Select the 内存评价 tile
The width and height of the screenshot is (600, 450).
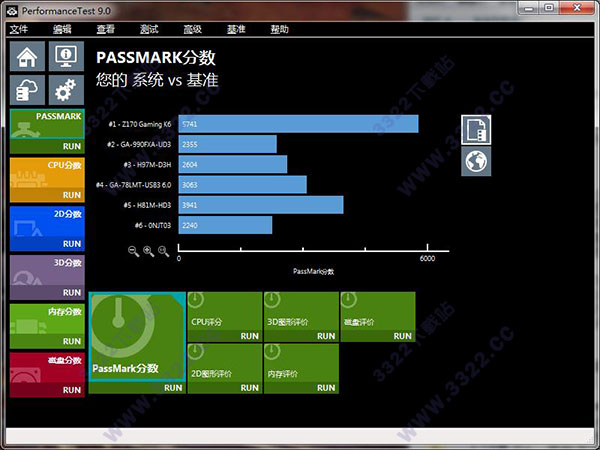point(301,363)
